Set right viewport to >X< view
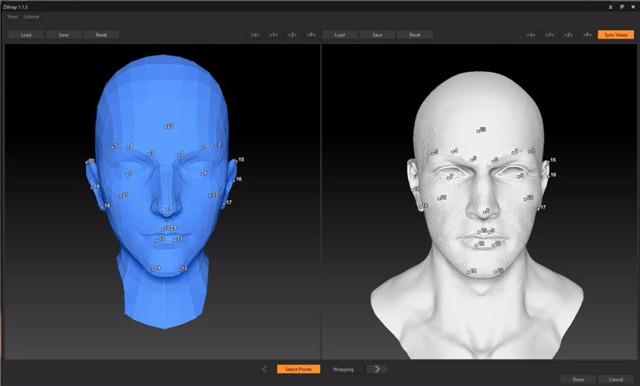 [531, 35]
